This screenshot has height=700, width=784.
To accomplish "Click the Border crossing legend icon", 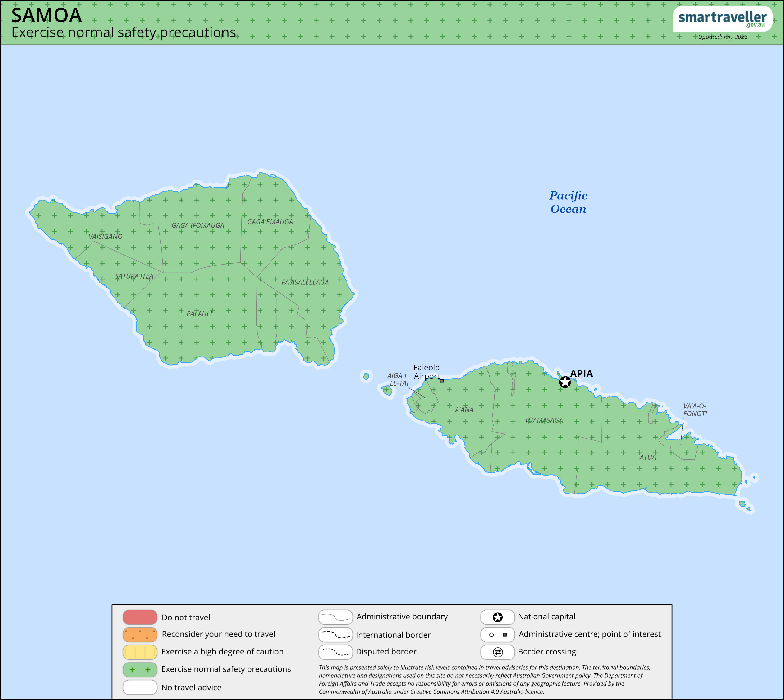I will coord(497,652).
